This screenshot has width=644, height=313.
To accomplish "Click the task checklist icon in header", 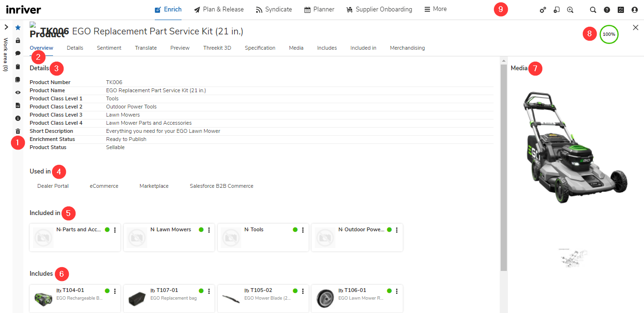I will point(621,10).
